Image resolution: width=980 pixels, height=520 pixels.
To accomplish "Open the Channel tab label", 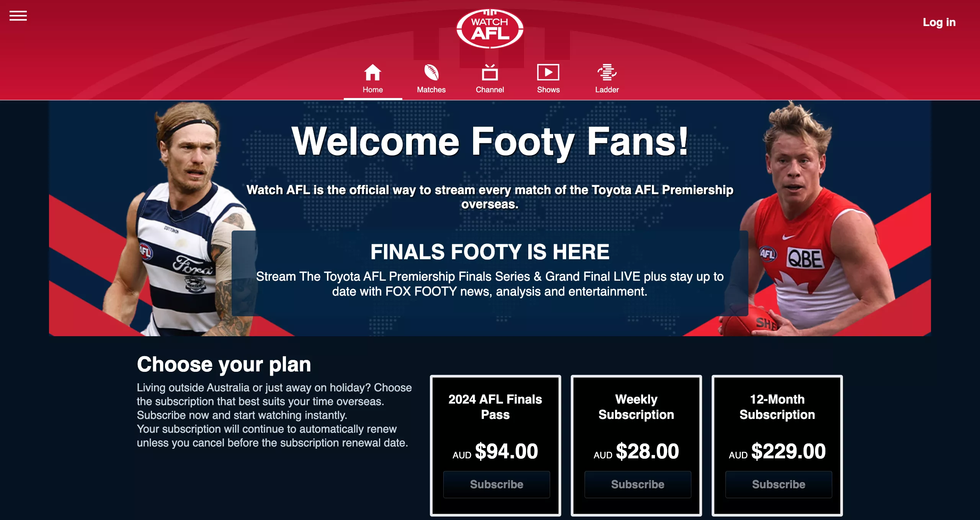I will click(490, 90).
